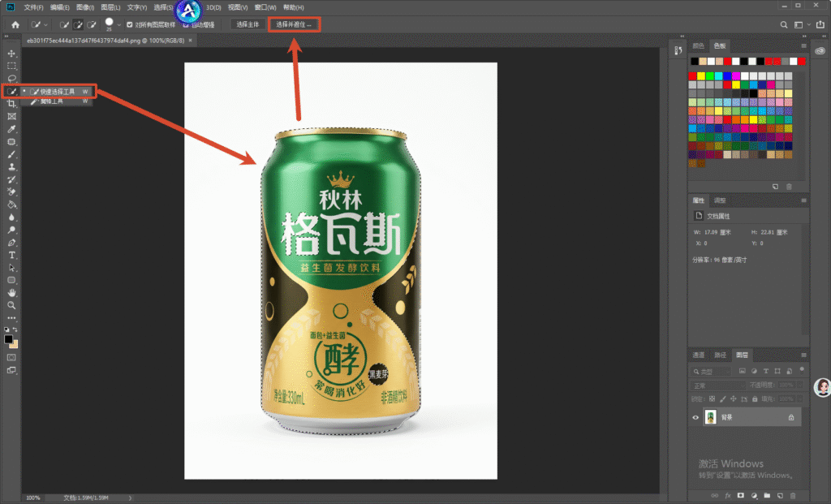Enable the Add to Selection mode

click(78, 25)
